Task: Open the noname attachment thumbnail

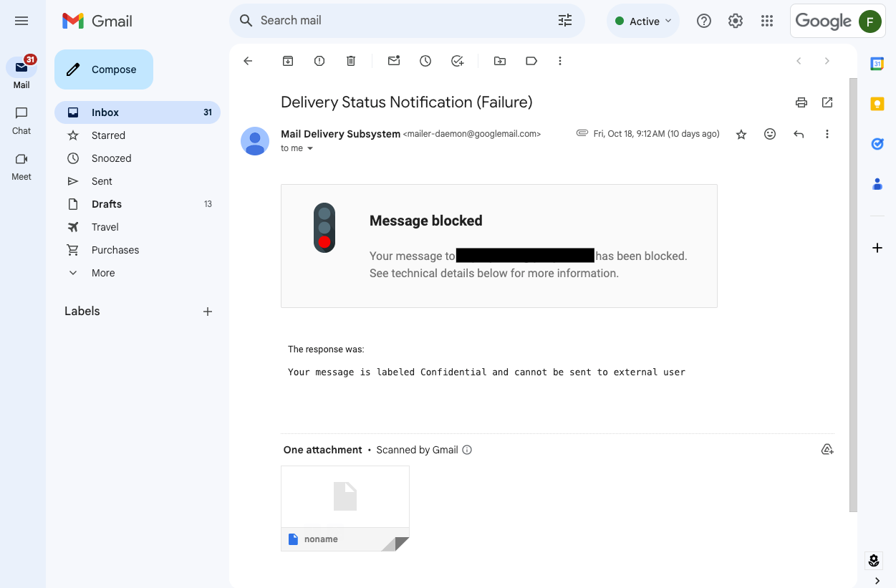Action: click(x=345, y=509)
